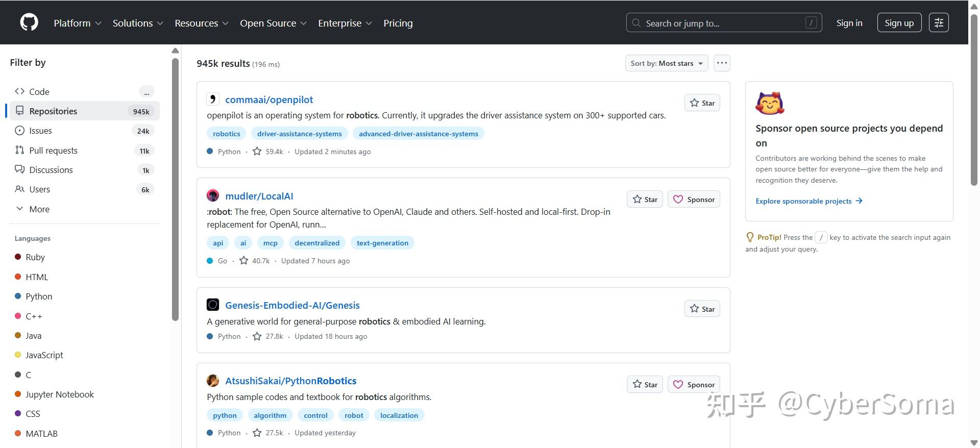The height and width of the screenshot is (448, 980).
Task: Click the Genesis-Embodied-AI avatar icon
Action: point(213,305)
